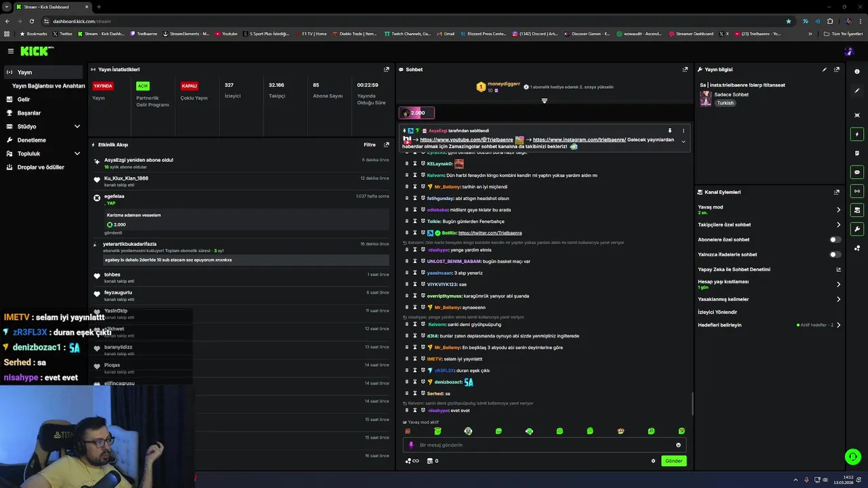The width and height of the screenshot is (868, 488).
Task: Open the hamburger menu next to KICK logo
Action: 10,51
